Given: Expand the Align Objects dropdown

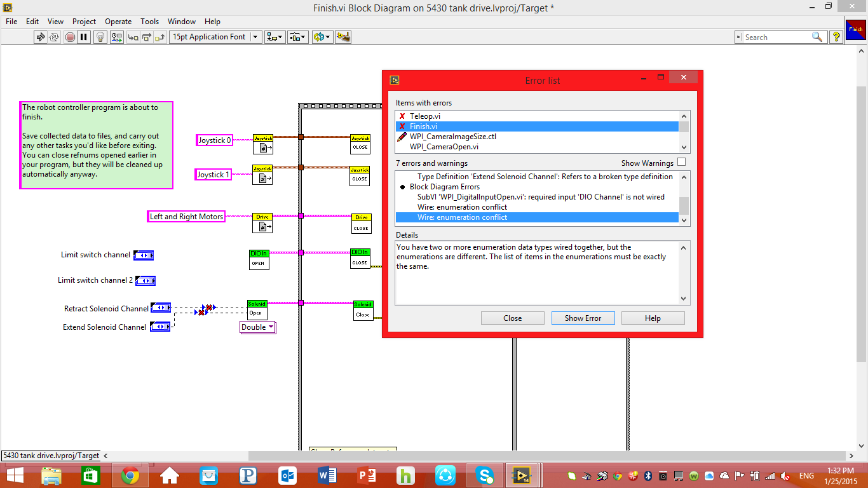Looking at the screenshot, I should pos(275,37).
